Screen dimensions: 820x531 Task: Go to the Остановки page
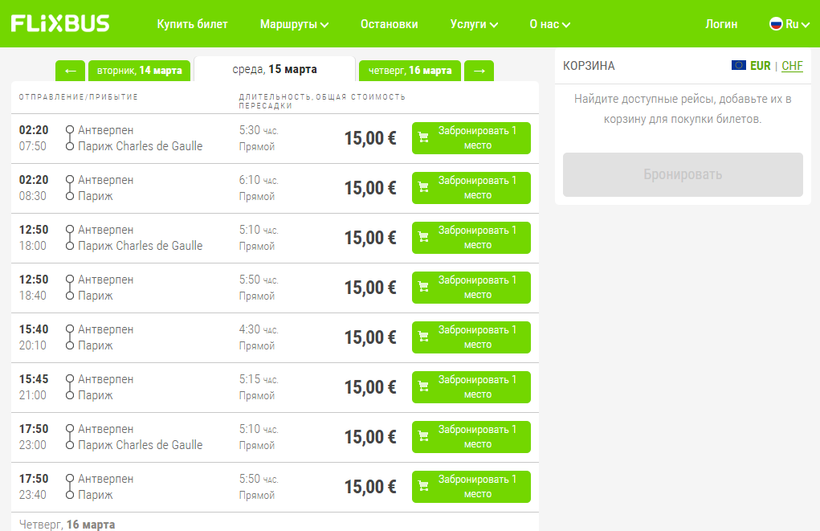pyautogui.click(x=390, y=24)
